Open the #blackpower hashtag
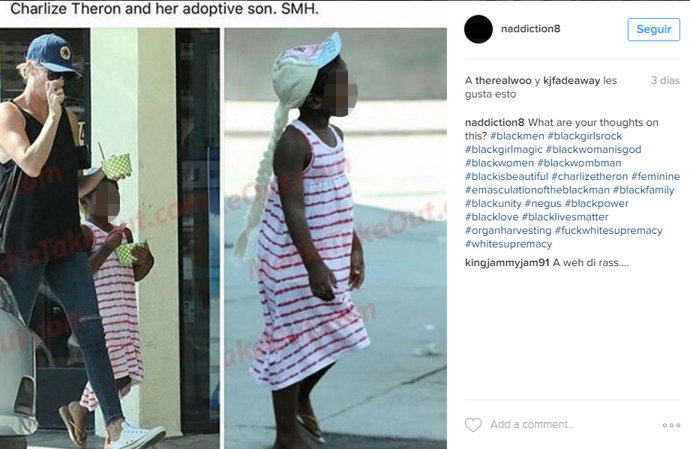690x449 pixels. click(597, 204)
